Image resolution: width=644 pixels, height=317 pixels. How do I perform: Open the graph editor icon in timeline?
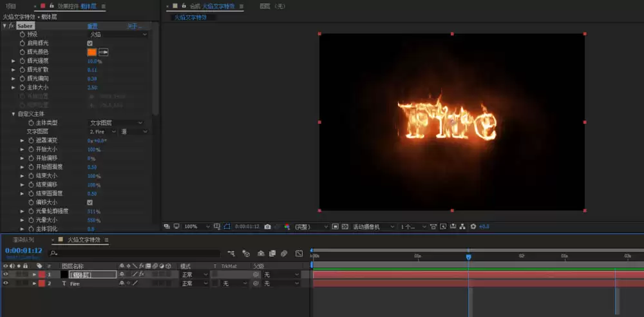[x=299, y=253]
